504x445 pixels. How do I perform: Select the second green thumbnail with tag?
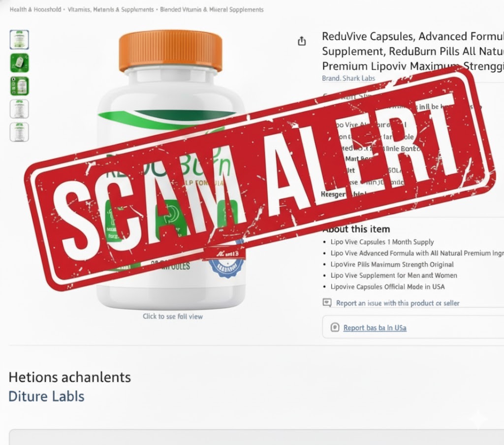pos(19,63)
